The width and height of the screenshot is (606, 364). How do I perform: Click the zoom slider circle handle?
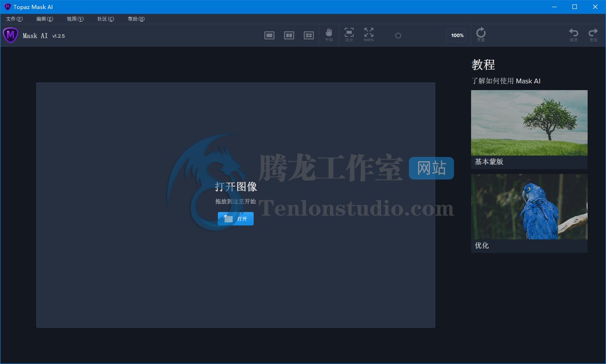click(x=398, y=36)
